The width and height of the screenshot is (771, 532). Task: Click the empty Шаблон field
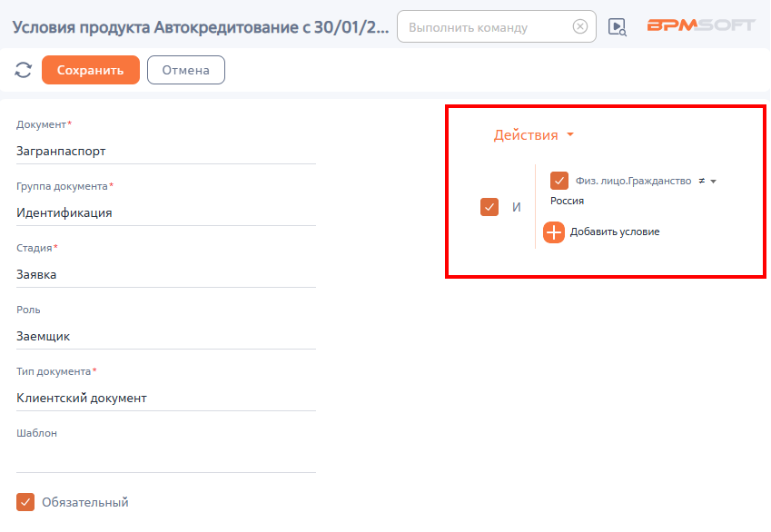tap(165, 458)
